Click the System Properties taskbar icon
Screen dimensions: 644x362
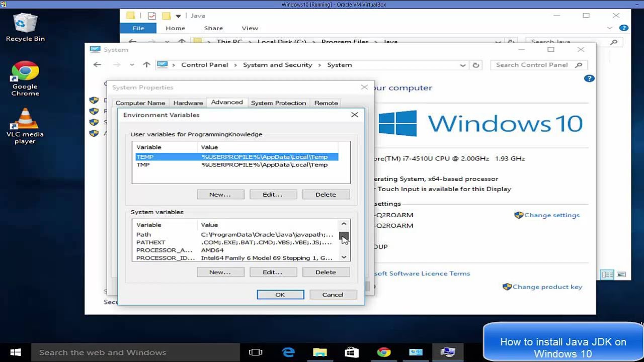point(447,352)
